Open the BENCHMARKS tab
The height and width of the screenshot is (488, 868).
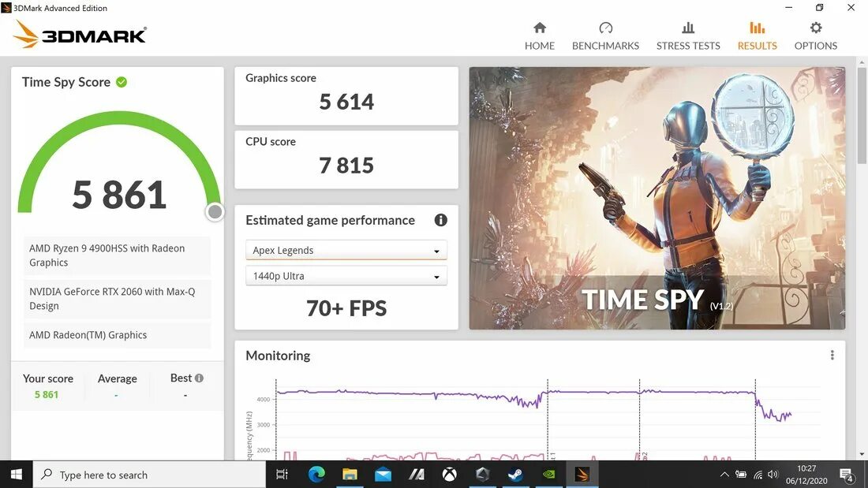605,36
